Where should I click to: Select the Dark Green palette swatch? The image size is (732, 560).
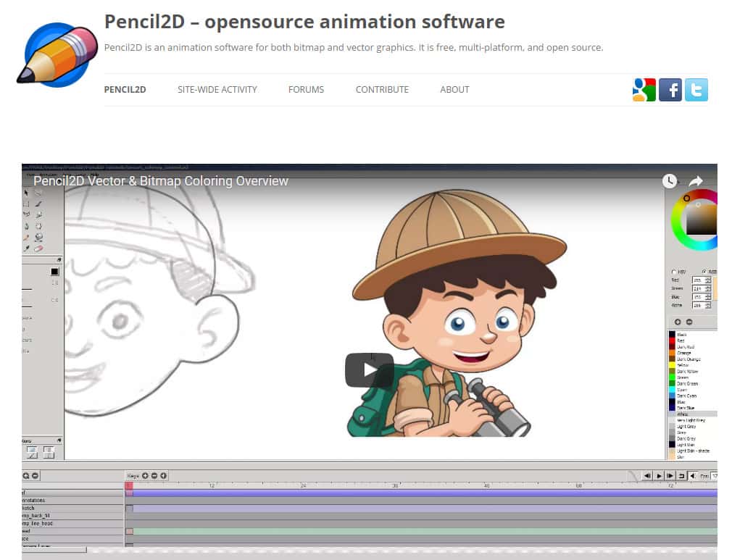point(672,384)
